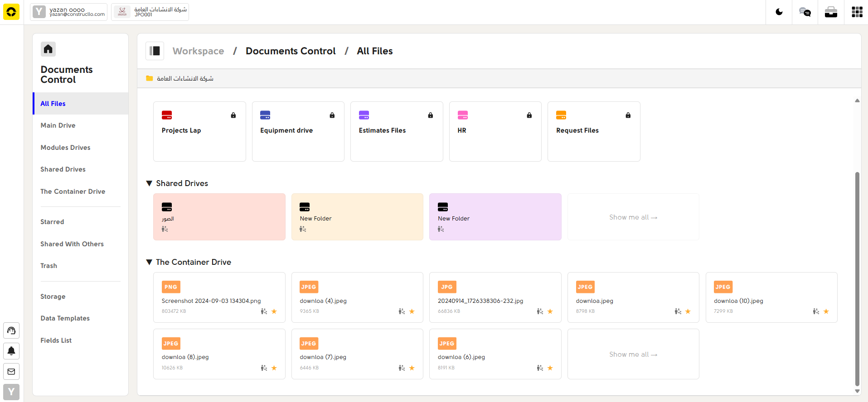Click the vertical scrollbar thumb
This screenshot has height=402, width=868.
click(x=857, y=278)
